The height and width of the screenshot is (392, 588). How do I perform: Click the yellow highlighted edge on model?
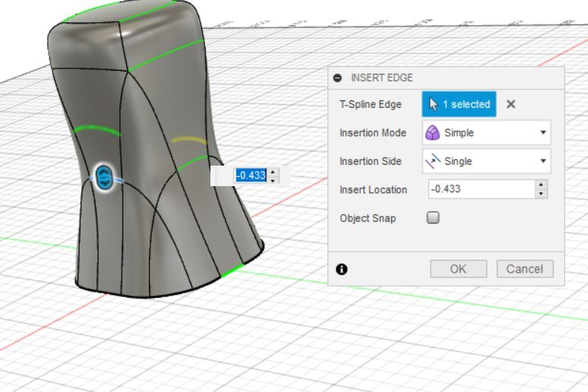tap(189, 141)
